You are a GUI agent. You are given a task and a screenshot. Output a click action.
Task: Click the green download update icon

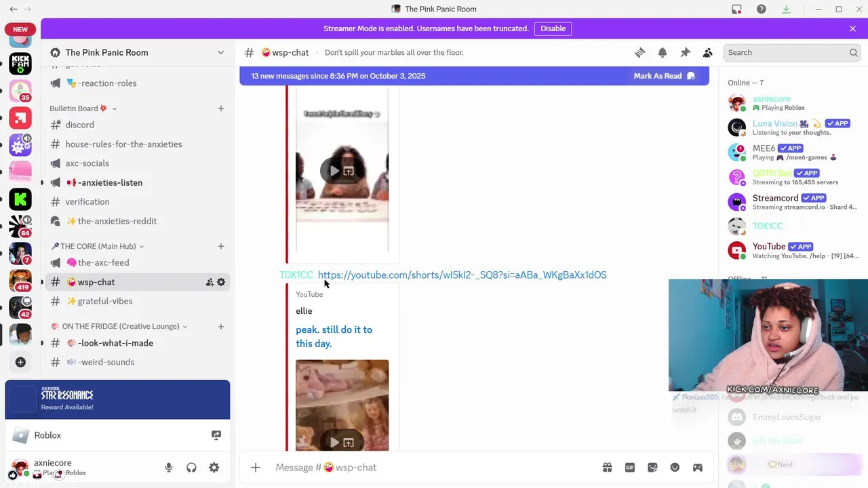coord(786,9)
